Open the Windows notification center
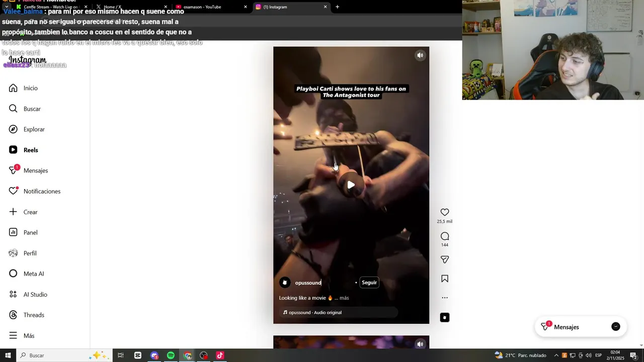Viewport: 644px width, 362px height. (633, 355)
